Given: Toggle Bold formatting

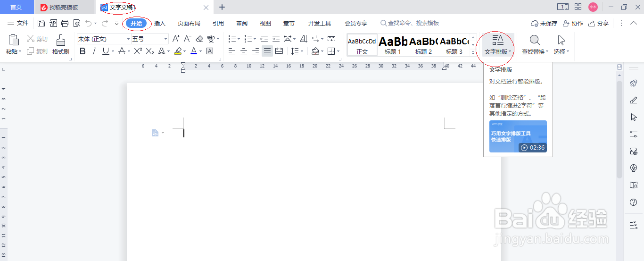Looking at the screenshot, I should coord(83,51).
